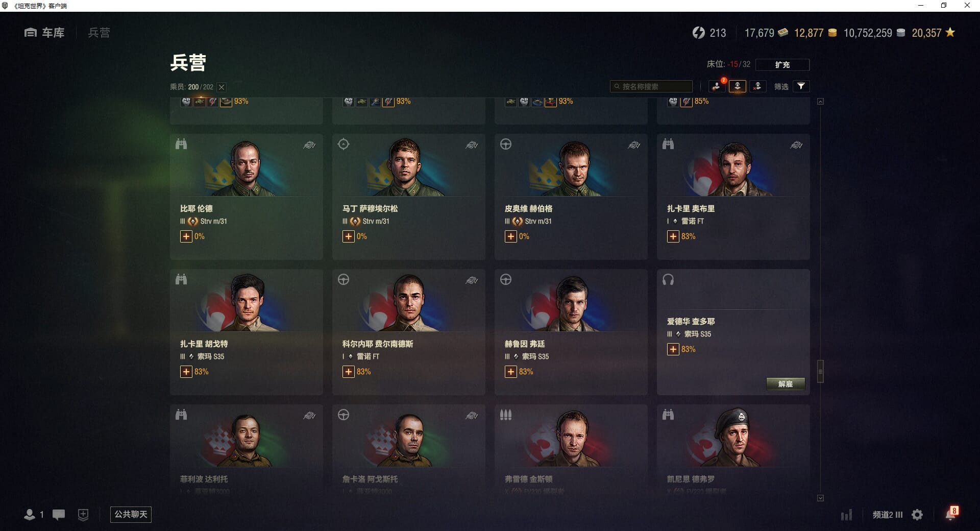Viewport: 980px width, 531px height.
Task: Click the chat bubble icon in bottom bar
Action: [x=59, y=515]
